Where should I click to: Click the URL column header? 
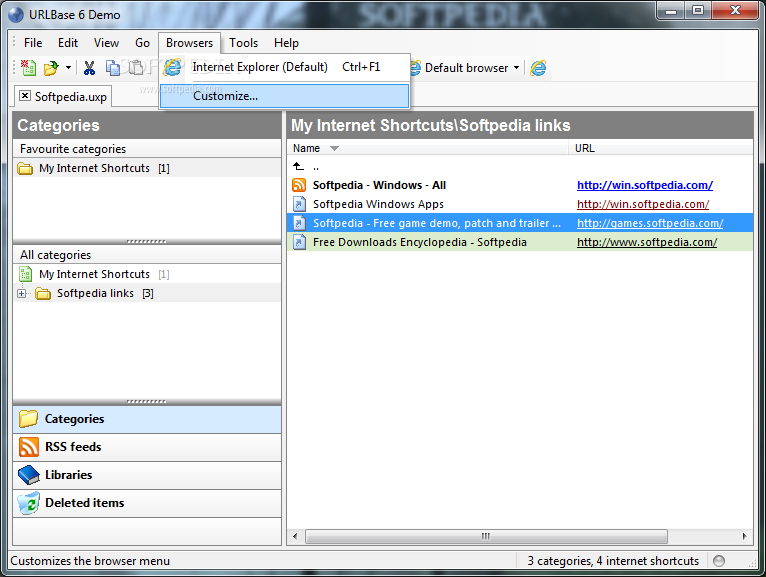[x=660, y=148]
